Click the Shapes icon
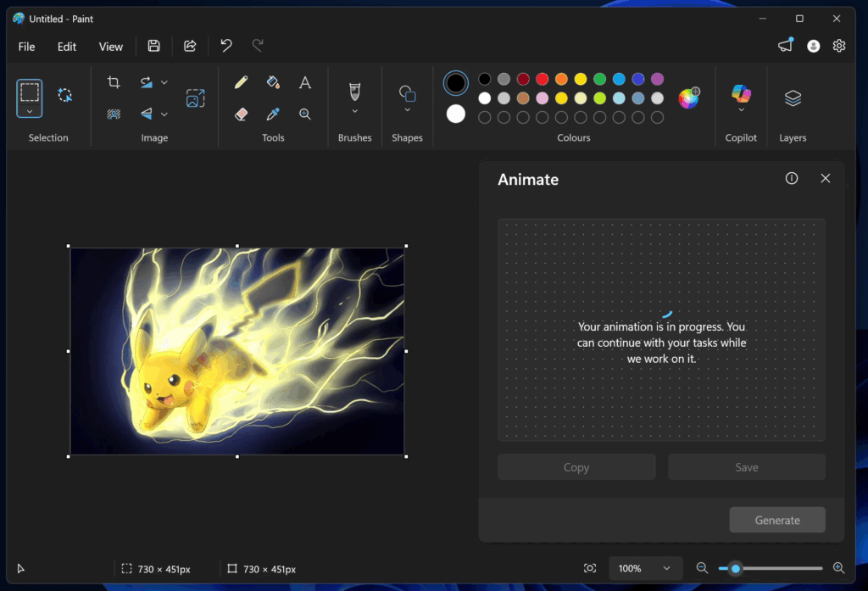 [408, 93]
